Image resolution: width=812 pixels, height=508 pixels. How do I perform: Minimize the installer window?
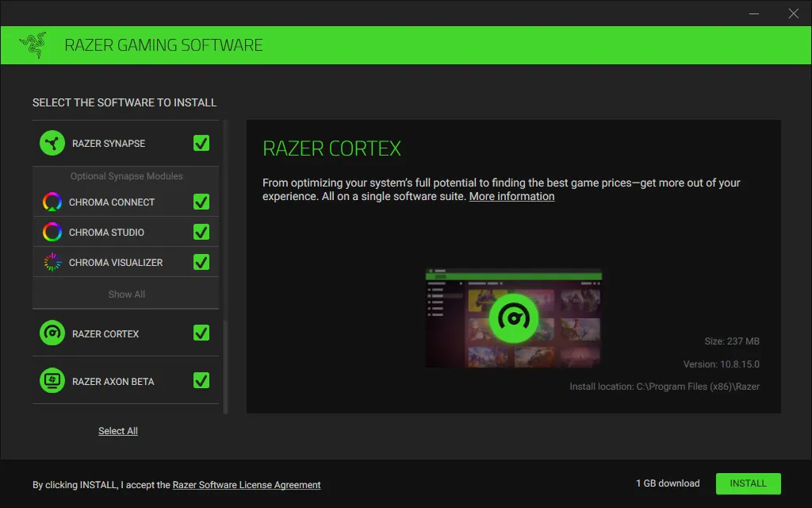tap(754, 13)
